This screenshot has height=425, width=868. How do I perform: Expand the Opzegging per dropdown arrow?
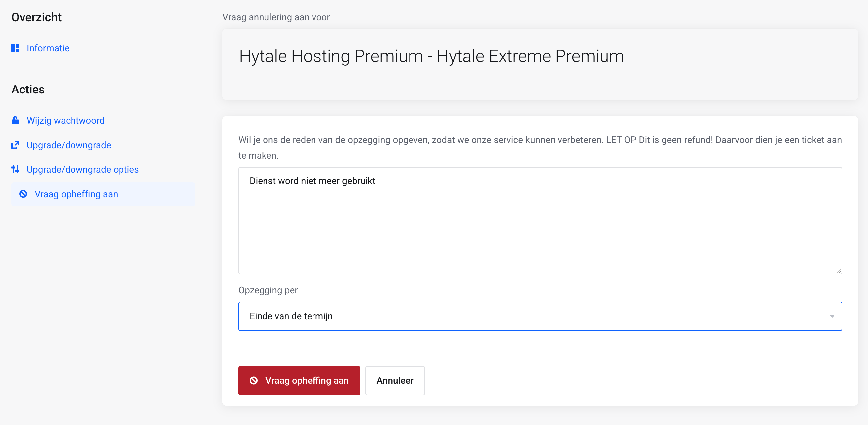coord(832,316)
